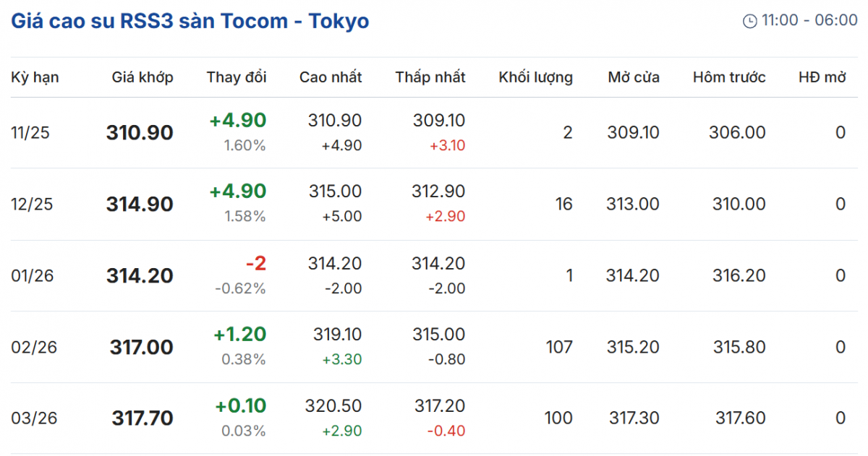Click the 11:00 - 06:00 trading hours text
The width and height of the screenshot is (868, 456).
click(809, 20)
